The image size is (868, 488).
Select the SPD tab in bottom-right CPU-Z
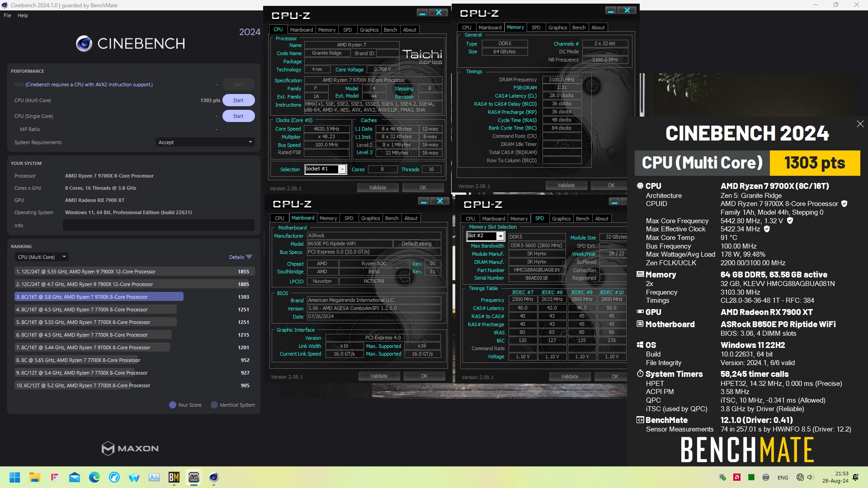click(x=538, y=217)
